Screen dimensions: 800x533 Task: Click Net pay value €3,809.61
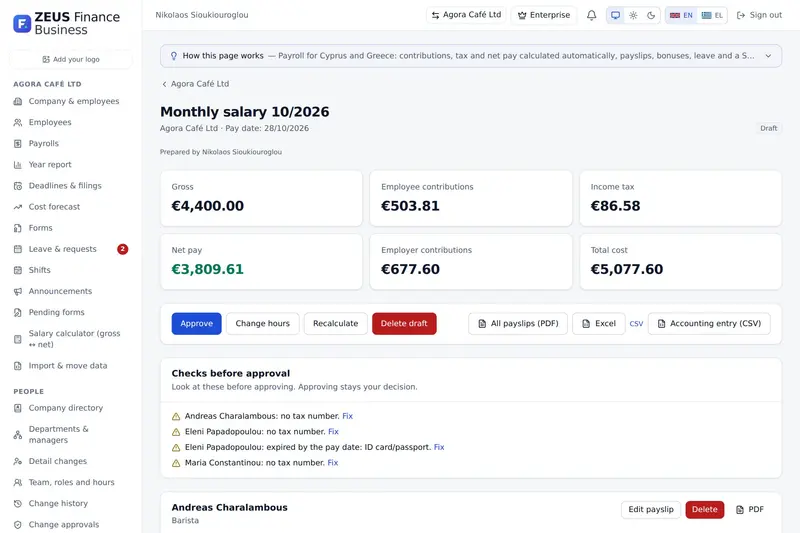click(x=207, y=269)
